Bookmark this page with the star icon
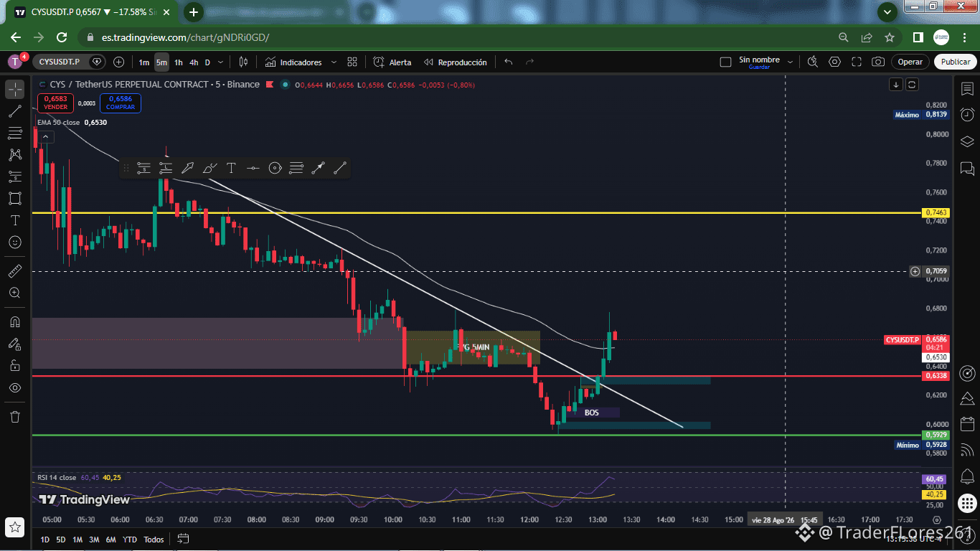This screenshot has width=980, height=551. 890,37
